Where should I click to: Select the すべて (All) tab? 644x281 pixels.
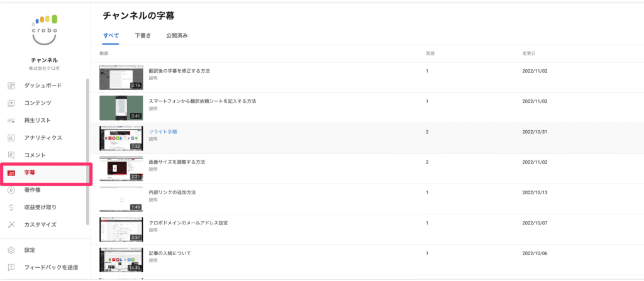coord(111,35)
